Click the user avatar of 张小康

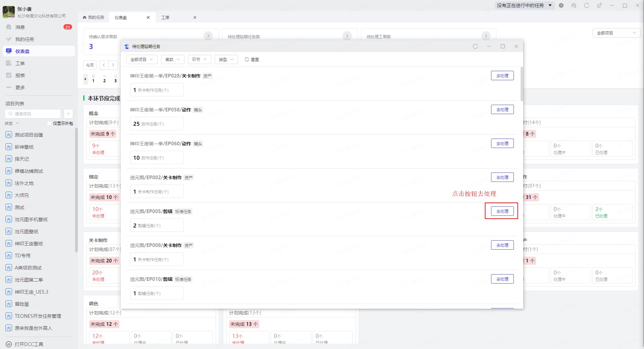click(x=9, y=12)
